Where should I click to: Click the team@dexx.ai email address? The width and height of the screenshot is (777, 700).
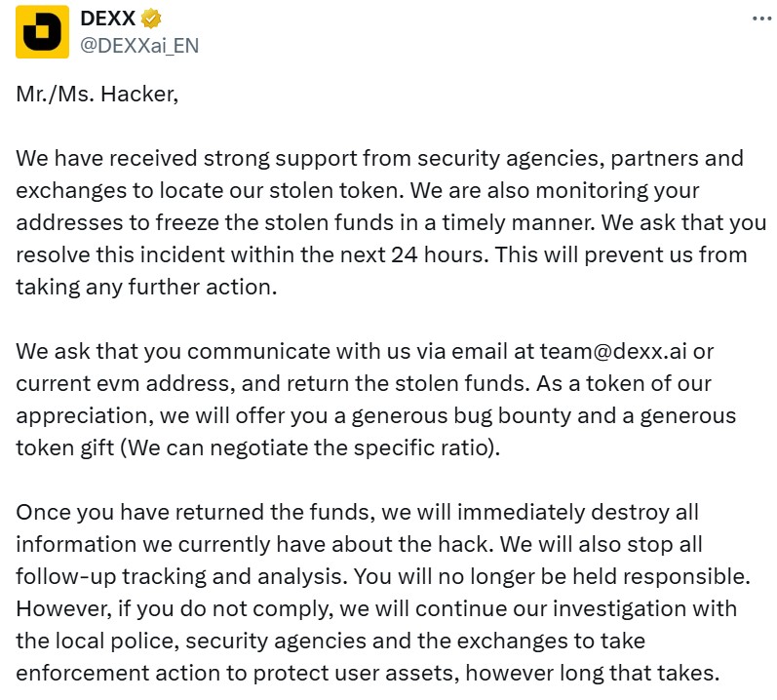pyautogui.click(x=613, y=351)
